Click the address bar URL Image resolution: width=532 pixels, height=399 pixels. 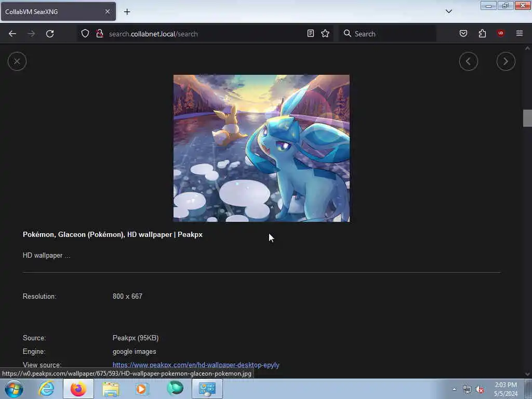tap(153, 34)
